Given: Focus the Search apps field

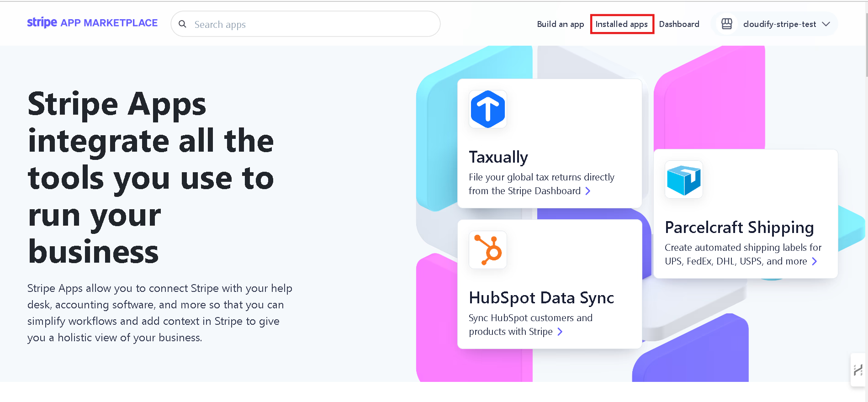Looking at the screenshot, I should click(x=305, y=24).
